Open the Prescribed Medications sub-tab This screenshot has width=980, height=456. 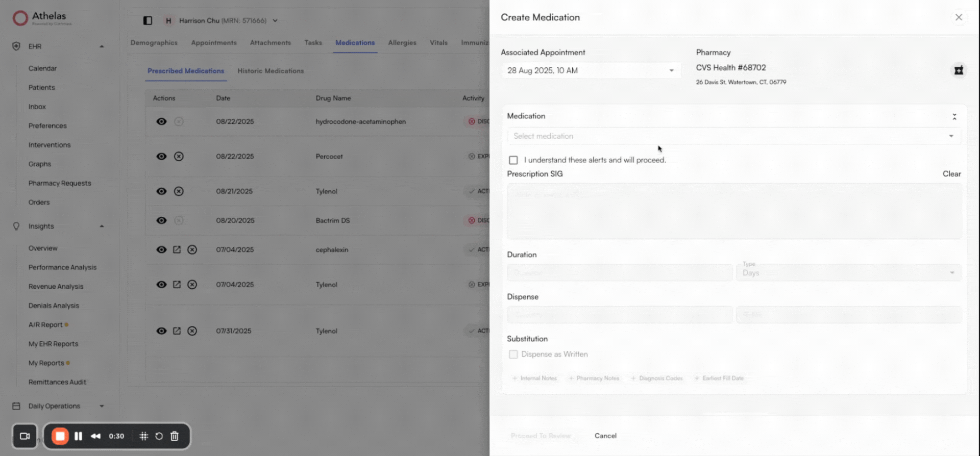click(x=186, y=71)
